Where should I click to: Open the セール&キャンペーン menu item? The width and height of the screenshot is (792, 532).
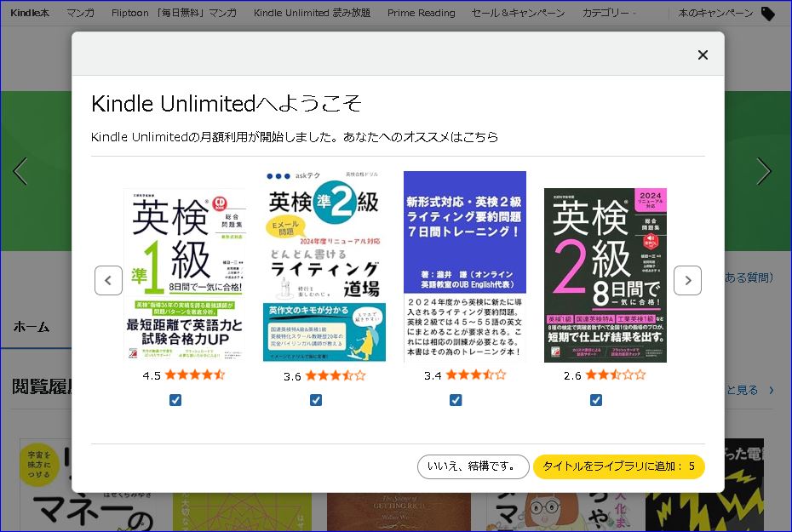[519, 13]
